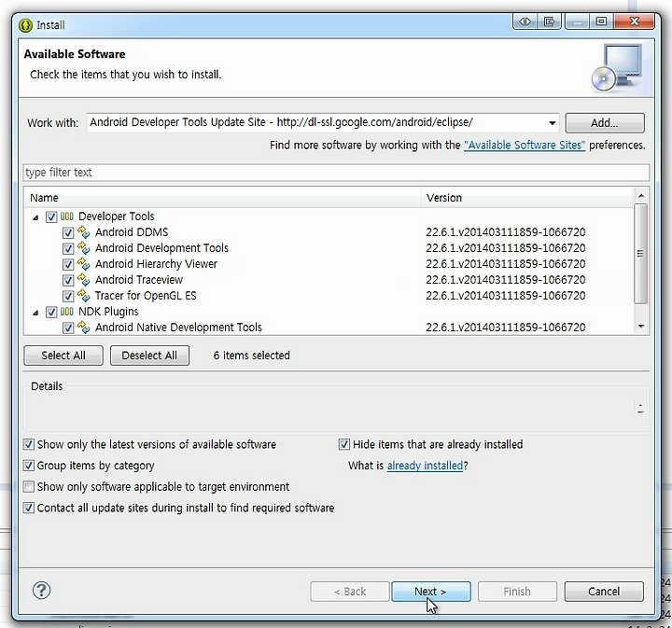Click the title bar window-list icon
The height and width of the screenshot is (628, 672).
[550, 21]
